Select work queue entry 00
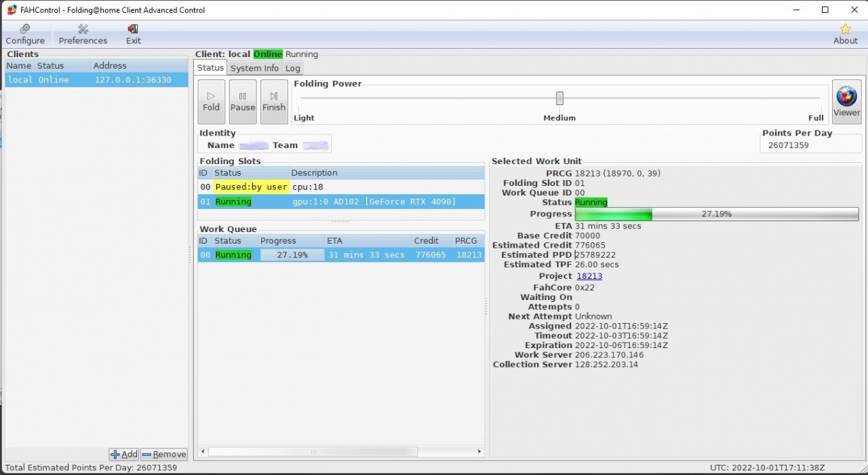Image resolution: width=868 pixels, height=475 pixels. pyautogui.click(x=341, y=255)
